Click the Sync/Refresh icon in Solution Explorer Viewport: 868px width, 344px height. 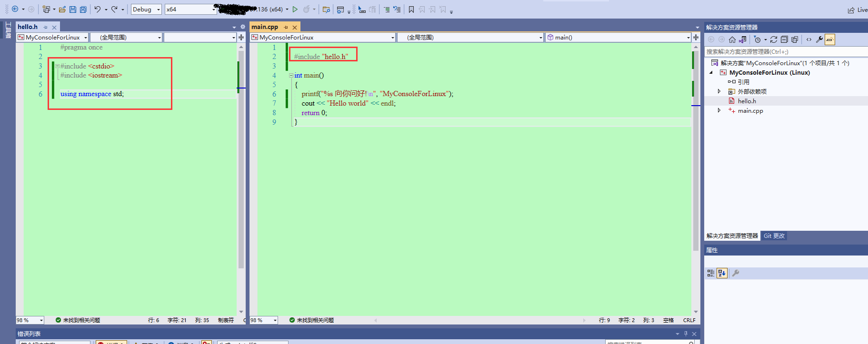click(774, 39)
